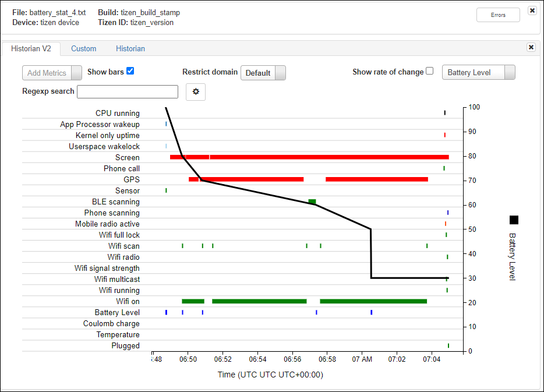Switch to the Custom tab
Viewport: 544px width, 392px height.
pos(83,49)
